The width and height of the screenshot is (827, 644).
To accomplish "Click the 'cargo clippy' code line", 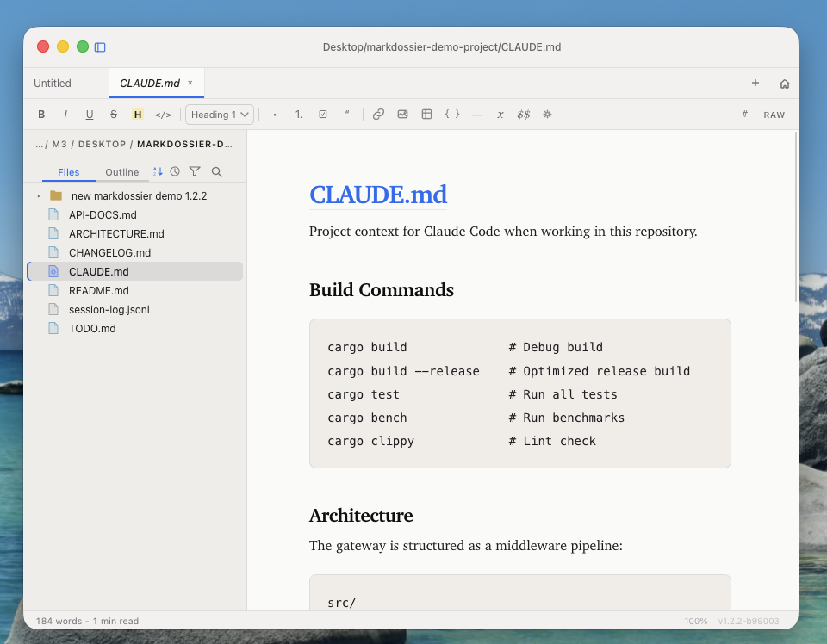I will (370, 441).
